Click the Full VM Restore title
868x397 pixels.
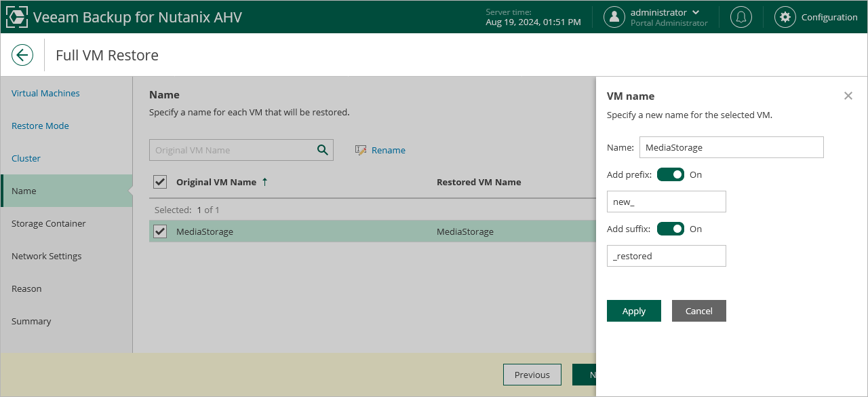pos(107,55)
